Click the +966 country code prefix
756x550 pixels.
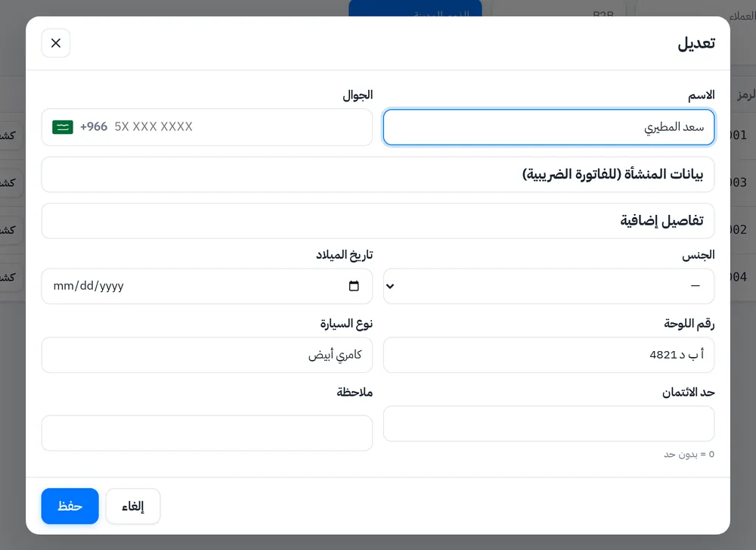(x=94, y=127)
